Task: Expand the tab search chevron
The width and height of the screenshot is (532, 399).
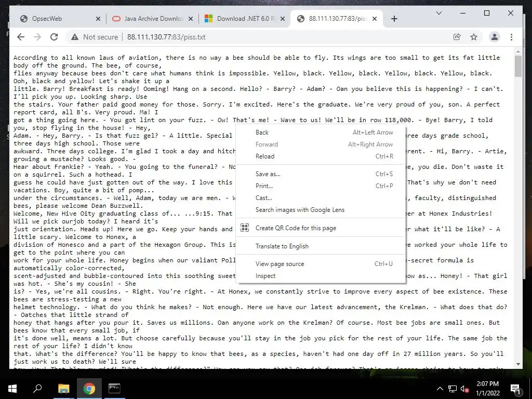Action: pos(438,13)
